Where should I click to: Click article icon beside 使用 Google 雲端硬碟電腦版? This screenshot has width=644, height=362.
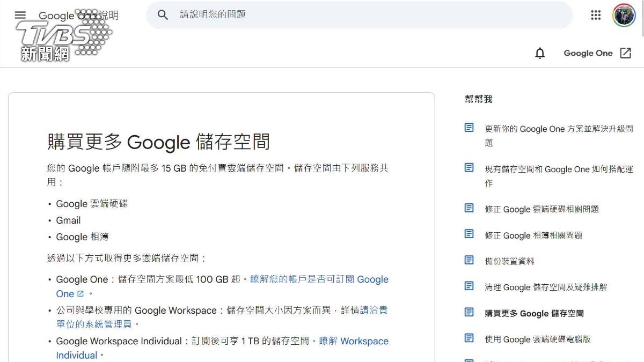tap(469, 338)
